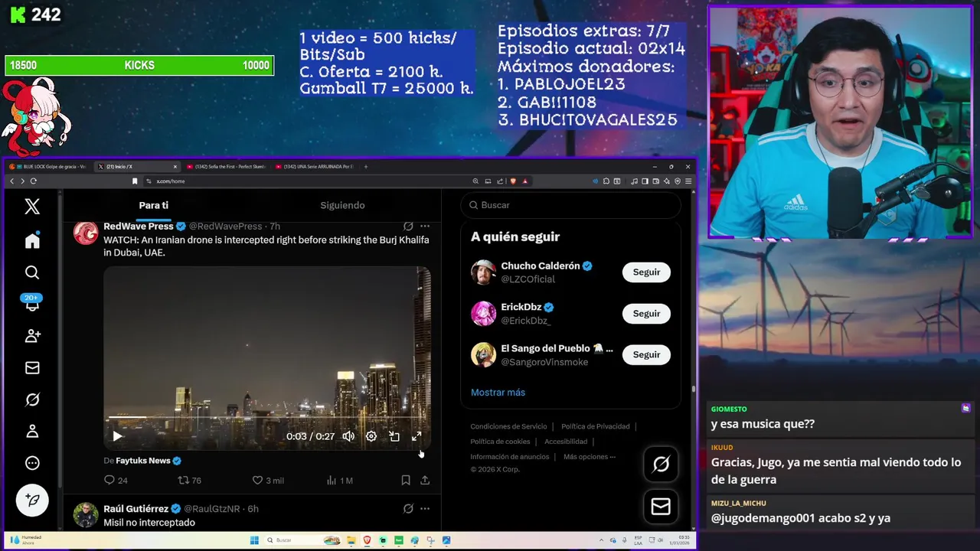Mute the video volume
This screenshot has width=980, height=551.
pos(348,436)
